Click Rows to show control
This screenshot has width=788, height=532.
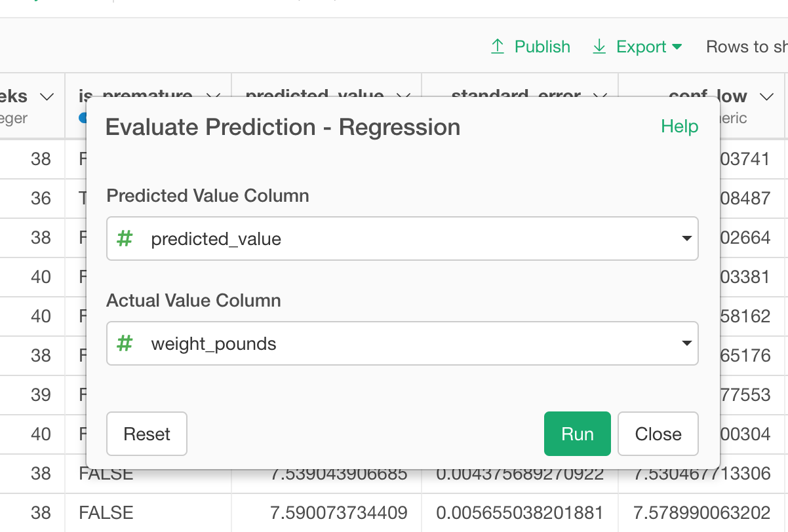[x=747, y=47]
